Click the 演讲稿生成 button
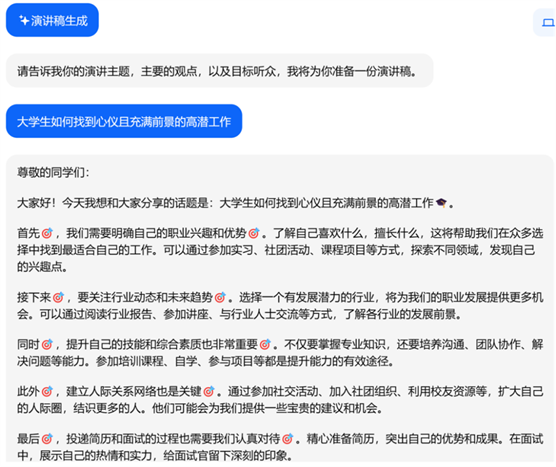Screen dimensions: 556x467 pyautogui.click(x=52, y=20)
